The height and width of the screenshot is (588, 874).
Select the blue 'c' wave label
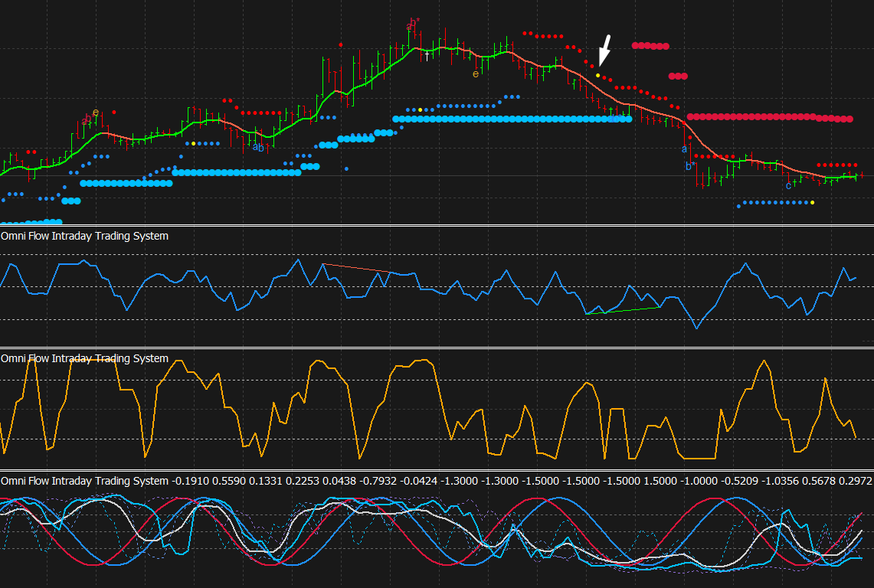(x=788, y=185)
